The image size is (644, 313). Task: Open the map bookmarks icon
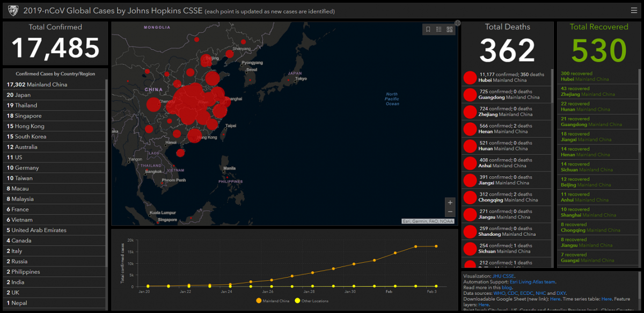click(428, 29)
